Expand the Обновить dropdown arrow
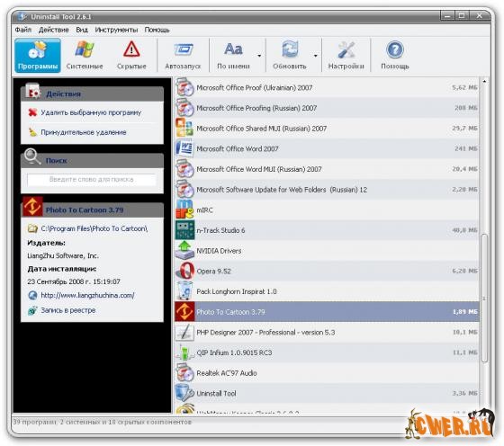The width and height of the screenshot is (504, 446). tap(315, 56)
